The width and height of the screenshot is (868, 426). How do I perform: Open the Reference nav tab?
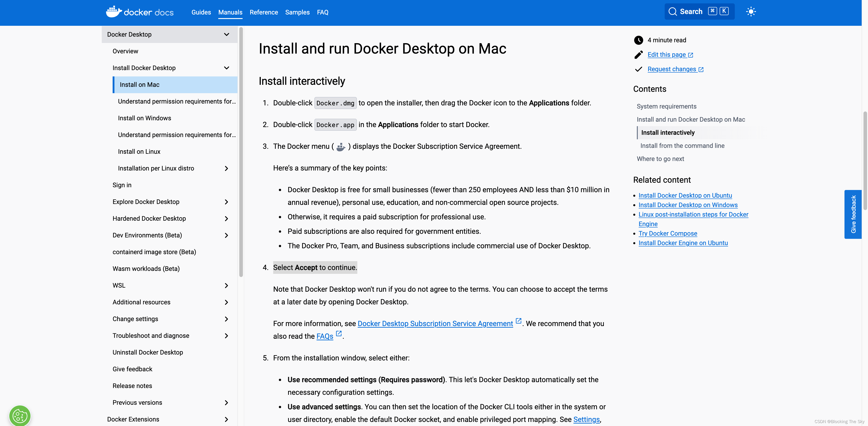264,12
